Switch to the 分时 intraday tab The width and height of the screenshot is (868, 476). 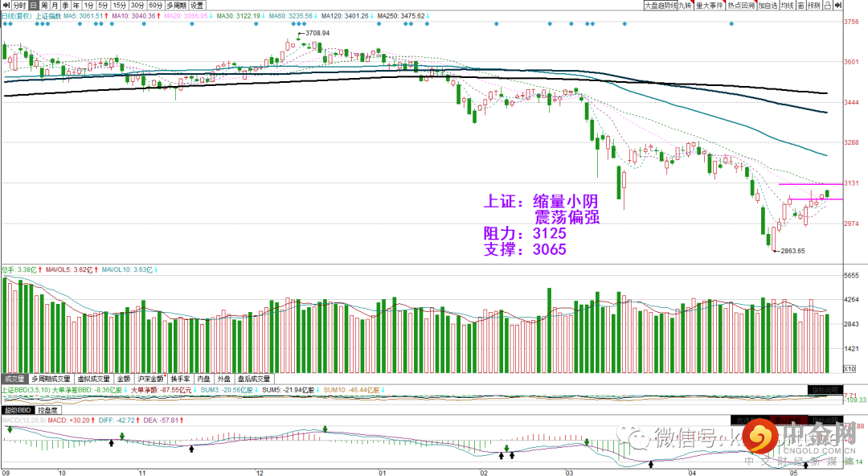(19, 5)
